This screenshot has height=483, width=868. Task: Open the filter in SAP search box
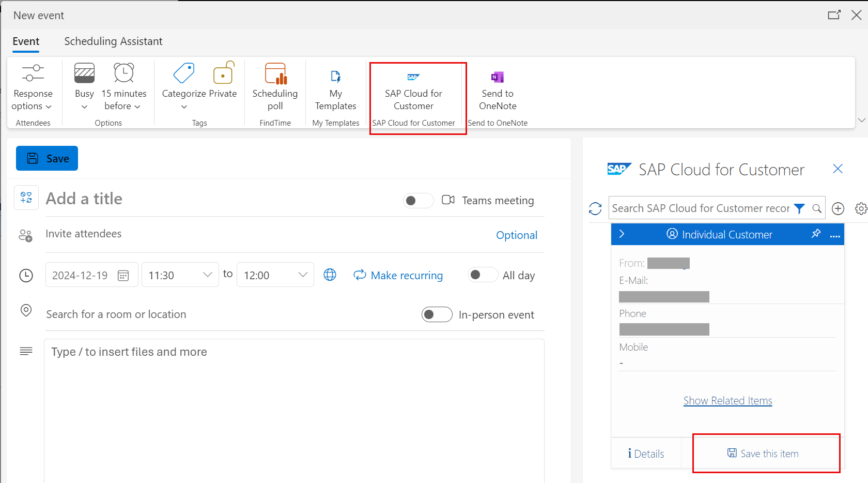(x=799, y=208)
